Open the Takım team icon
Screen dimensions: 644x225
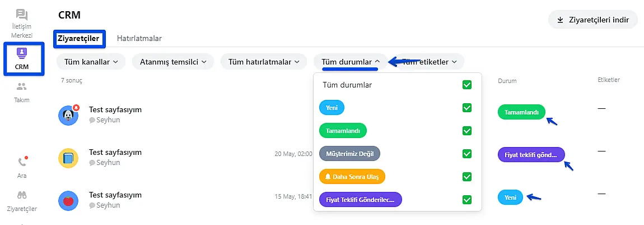click(x=22, y=87)
